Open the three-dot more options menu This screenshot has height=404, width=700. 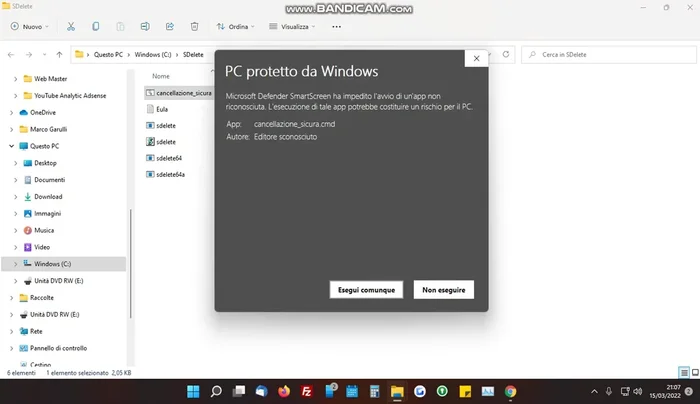[336, 27]
